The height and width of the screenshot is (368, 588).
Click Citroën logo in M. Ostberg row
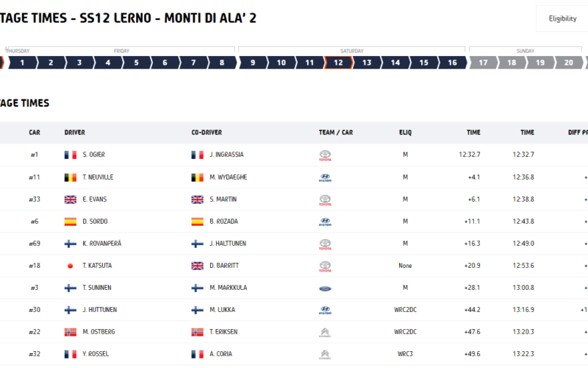pyautogui.click(x=325, y=333)
